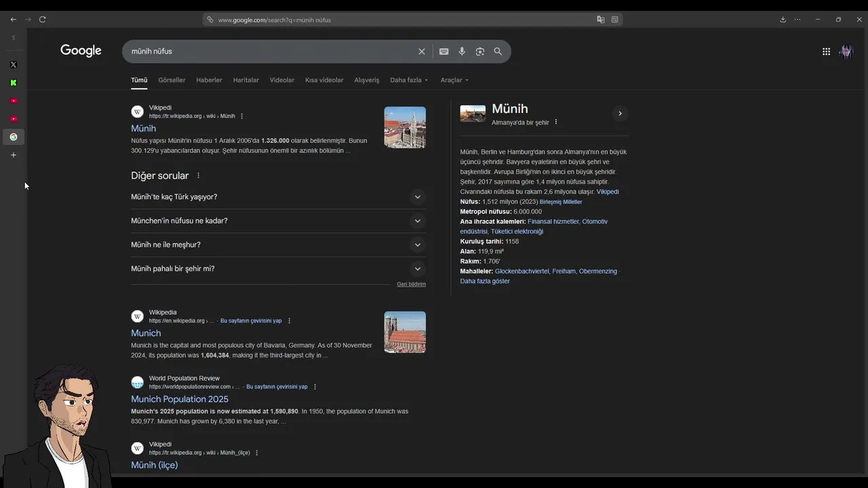Open the Google apps grid
This screenshot has width=868, height=488.
pos(826,52)
